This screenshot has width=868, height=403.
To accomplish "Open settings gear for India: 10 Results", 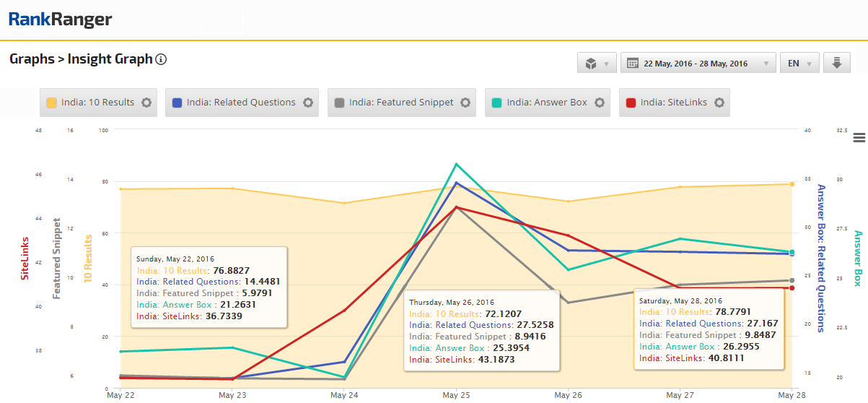I will (x=146, y=103).
